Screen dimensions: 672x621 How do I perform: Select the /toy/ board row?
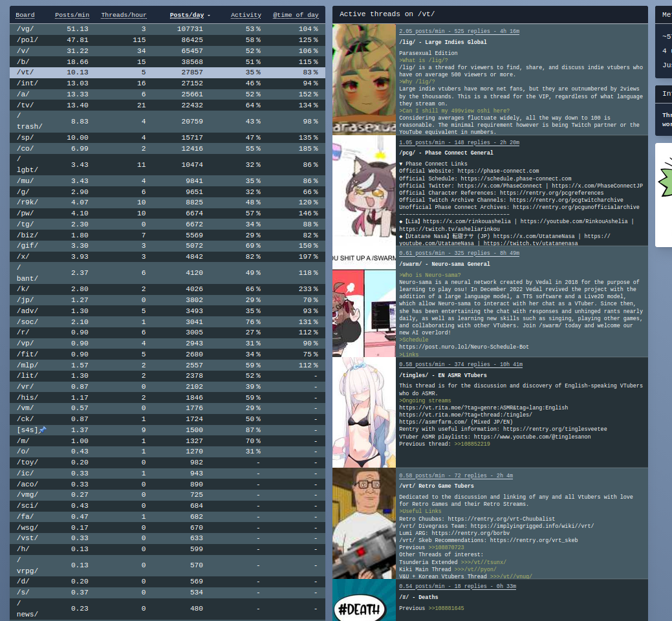point(167,463)
